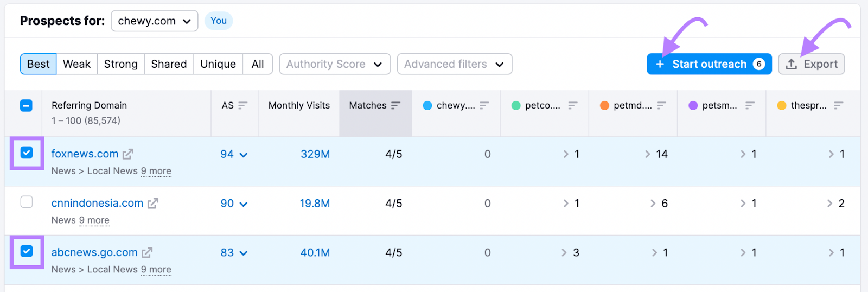Sort by Matches column icon
868x292 pixels.
click(x=395, y=105)
